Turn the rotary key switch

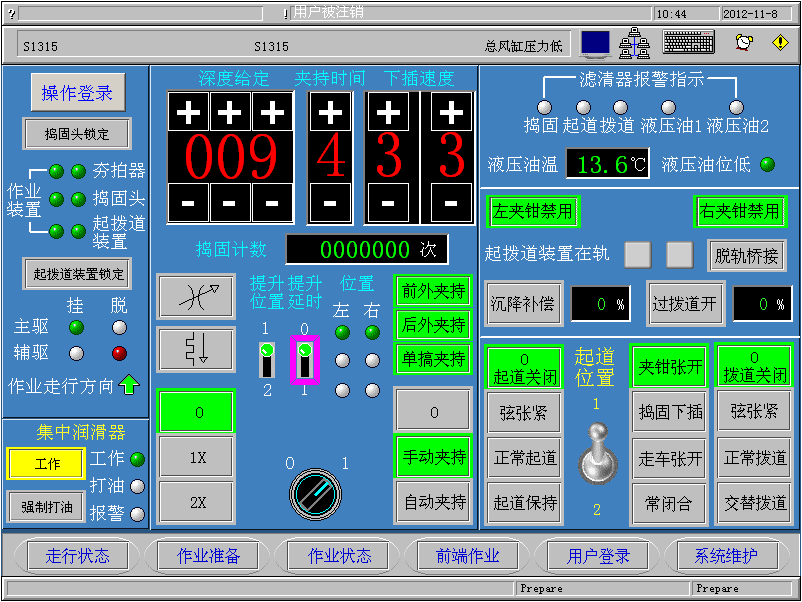point(315,494)
